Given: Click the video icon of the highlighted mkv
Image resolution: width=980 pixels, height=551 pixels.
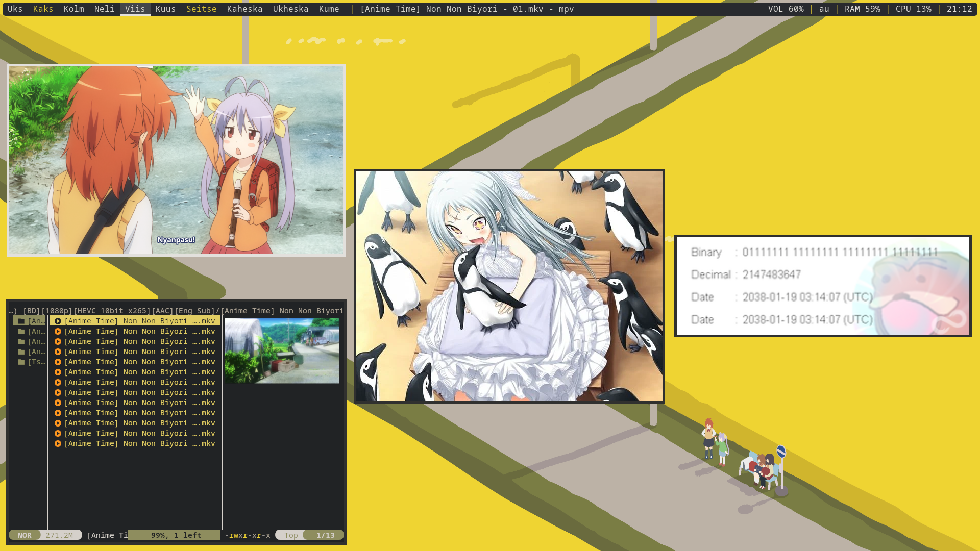Looking at the screenshot, I should [x=58, y=321].
